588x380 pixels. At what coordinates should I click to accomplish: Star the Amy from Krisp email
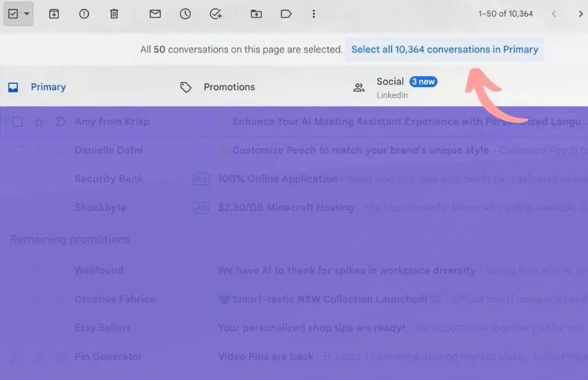39,122
